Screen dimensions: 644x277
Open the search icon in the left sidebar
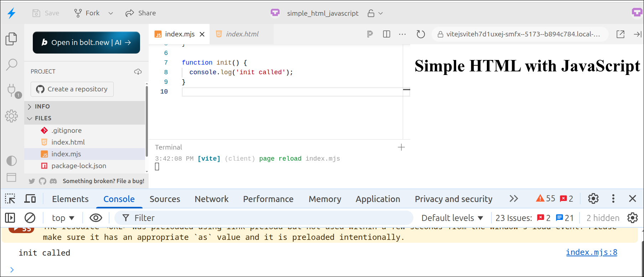click(11, 65)
